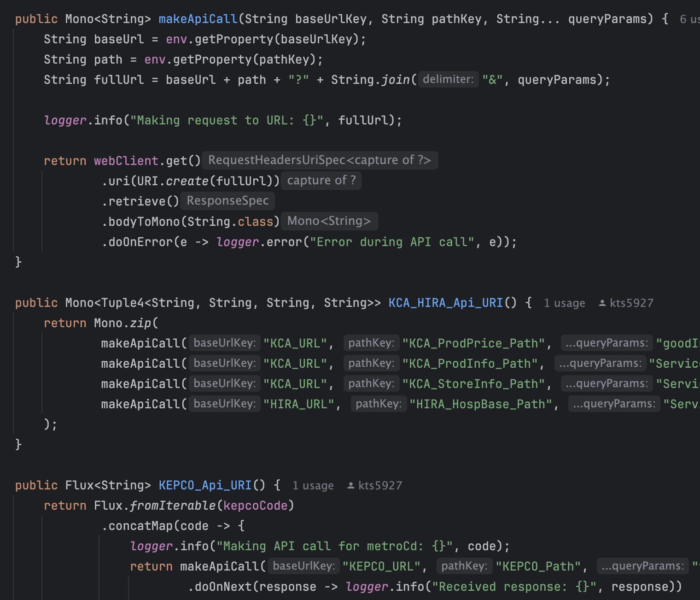The image size is (700, 600).
Task: Click the "KEPCO_Path" string literal
Action: (x=538, y=566)
